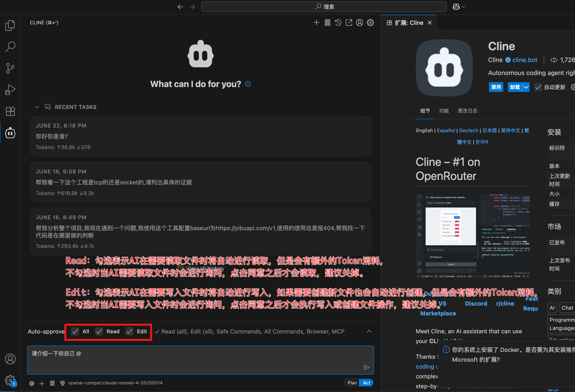Disable the Edit auto-approve checkbox

point(129,332)
